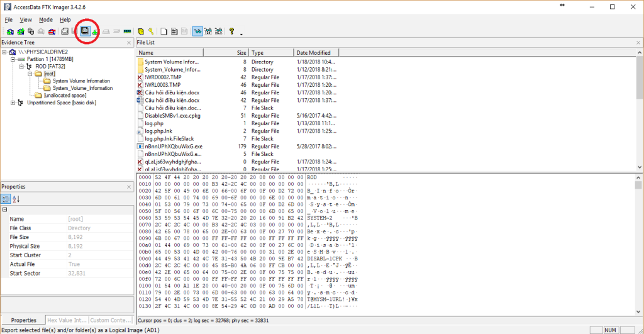This screenshot has height=334, width=644.
Task: Select System Volume Information in tree
Action: click(81, 81)
